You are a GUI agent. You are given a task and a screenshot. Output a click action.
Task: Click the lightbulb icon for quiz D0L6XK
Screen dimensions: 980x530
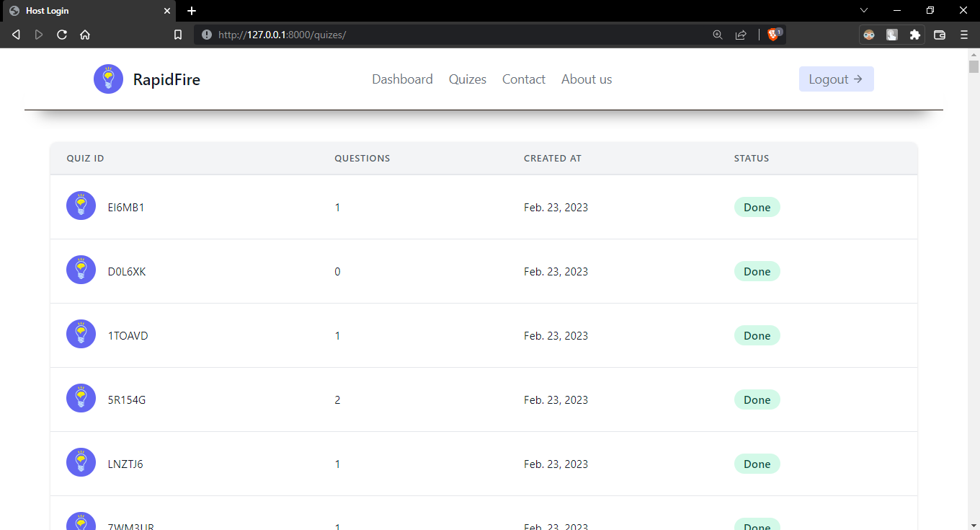(x=81, y=269)
